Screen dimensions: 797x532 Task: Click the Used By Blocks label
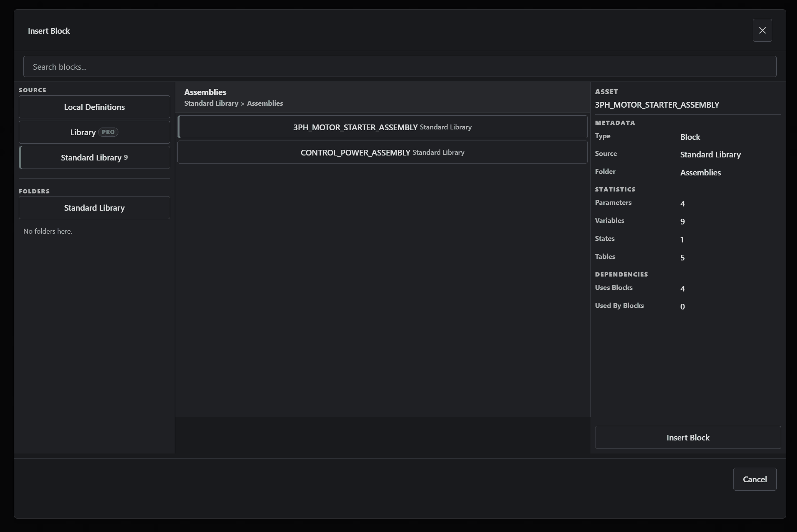coord(619,306)
